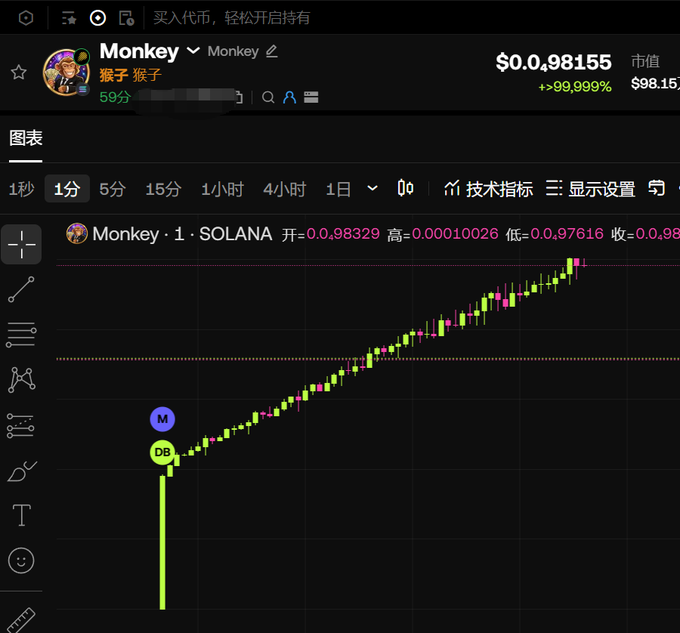Select 4小时 timeframe
The width and height of the screenshot is (680, 633).
point(284,189)
